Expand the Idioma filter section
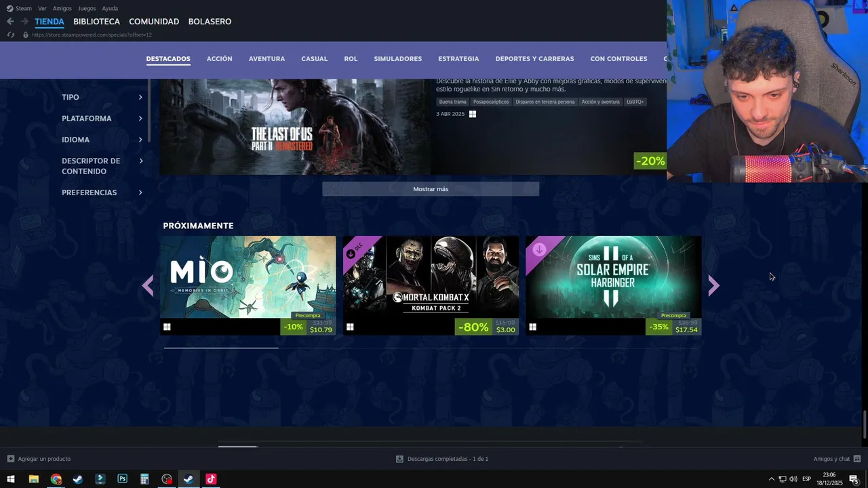This screenshot has height=488, width=868. coord(102,140)
